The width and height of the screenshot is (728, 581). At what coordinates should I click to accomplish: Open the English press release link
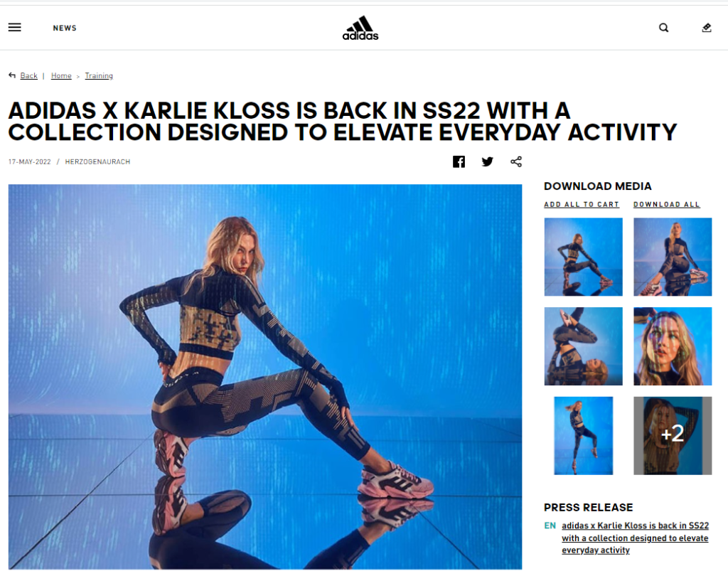(635, 538)
